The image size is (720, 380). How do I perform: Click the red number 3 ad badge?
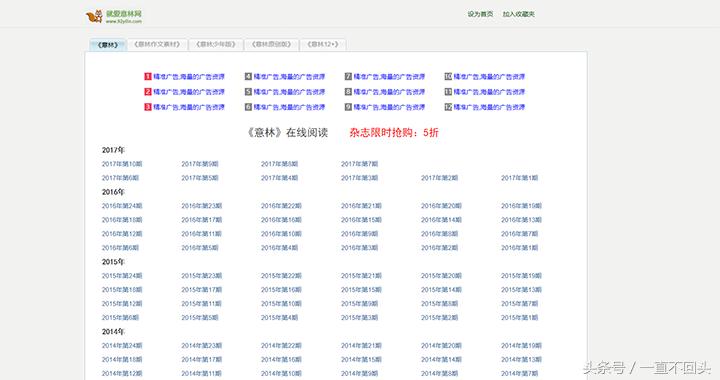tap(148, 107)
